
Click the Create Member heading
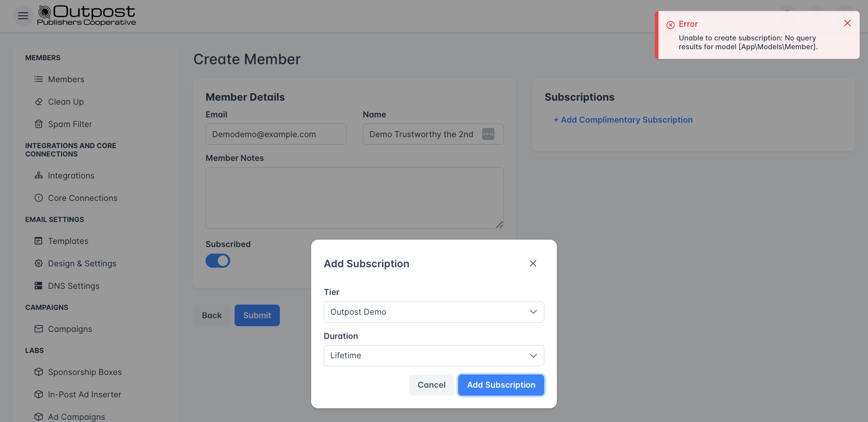(x=247, y=59)
